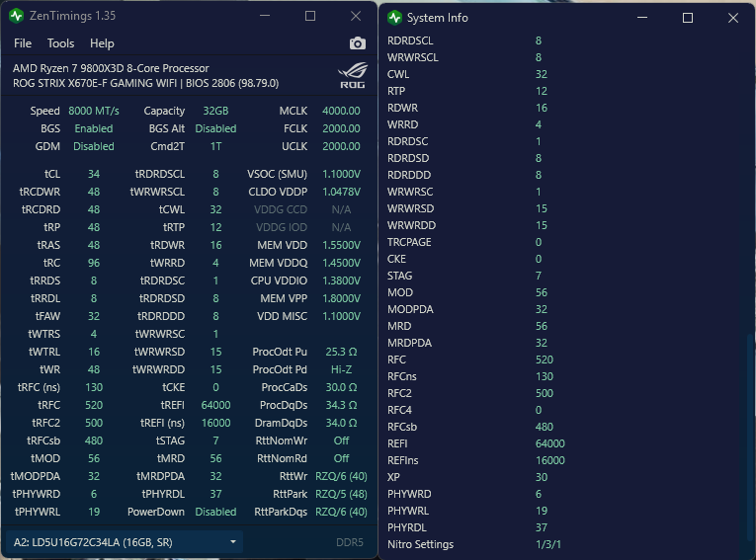Image resolution: width=756 pixels, height=560 pixels.
Task: Click the ROG logo in ZenTimings
Action: (353, 75)
